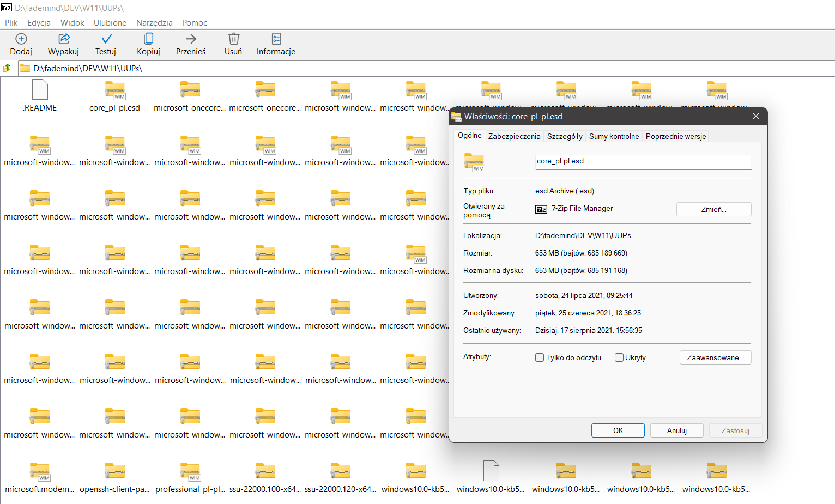Image resolution: width=835 pixels, height=504 pixels.
Task: Toggle the Ukryty attribute checkbox
Action: 619,357
